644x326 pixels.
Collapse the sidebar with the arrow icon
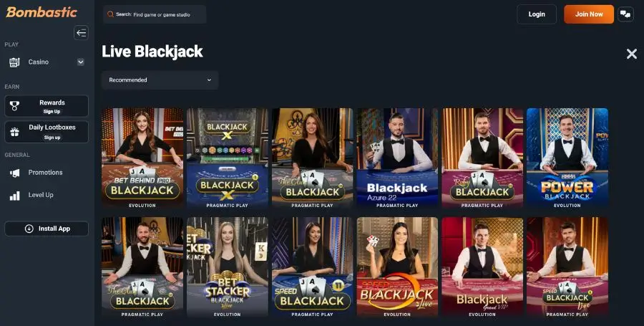pyautogui.click(x=82, y=33)
